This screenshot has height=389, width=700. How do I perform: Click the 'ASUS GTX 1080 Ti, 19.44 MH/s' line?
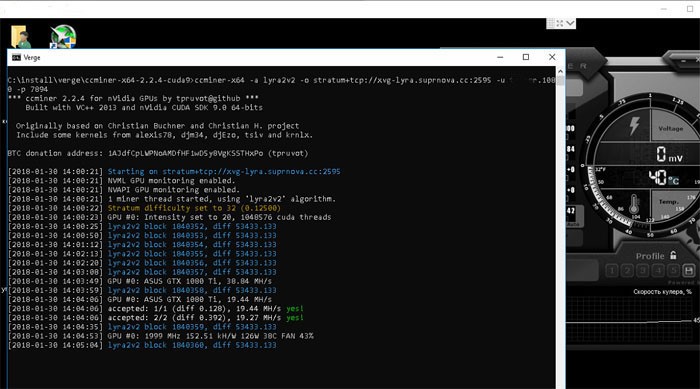140,300
